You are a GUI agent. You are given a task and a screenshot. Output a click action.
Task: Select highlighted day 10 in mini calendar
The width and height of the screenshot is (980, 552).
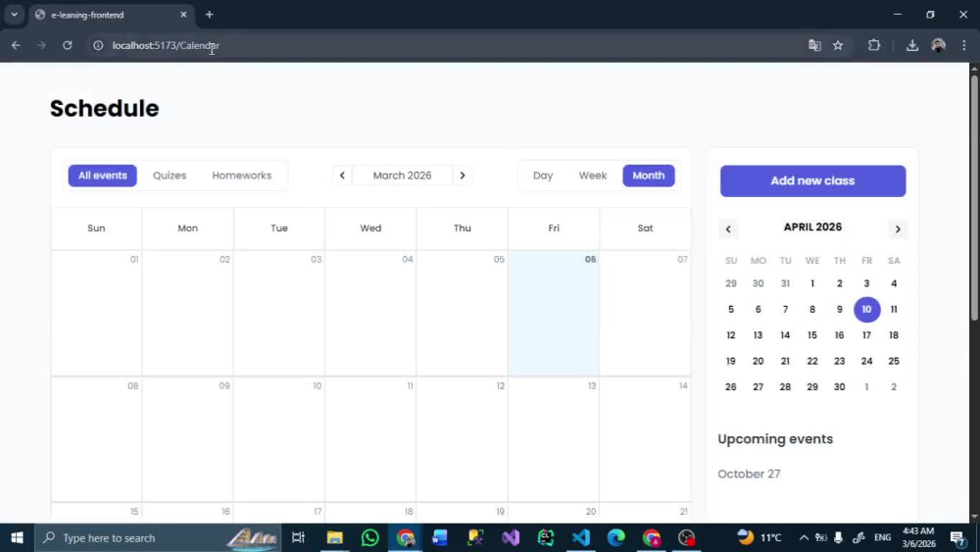click(x=866, y=310)
